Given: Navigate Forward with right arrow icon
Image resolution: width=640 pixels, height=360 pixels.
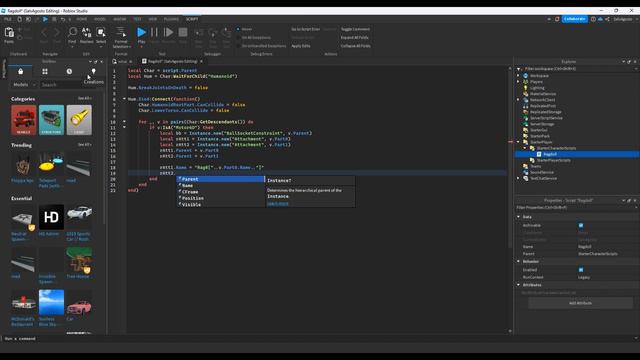Looking at the screenshot, I should [57, 32].
